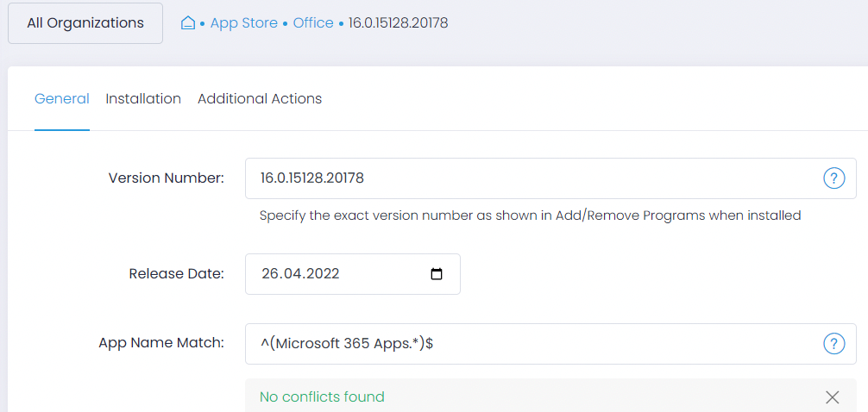This screenshot has height=412, width=868.
Task: Select the day 26 in the Release Date
Action: click(x=268, y=274)
